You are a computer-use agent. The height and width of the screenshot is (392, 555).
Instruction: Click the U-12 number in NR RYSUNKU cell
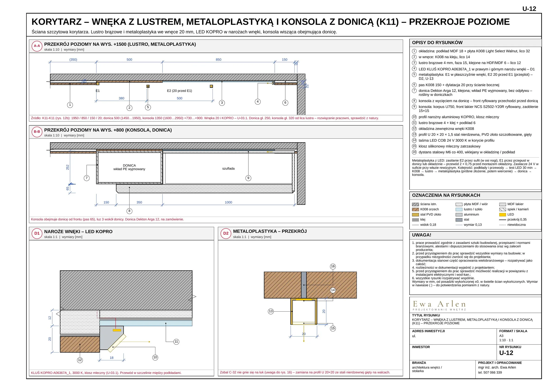point(506,353)
